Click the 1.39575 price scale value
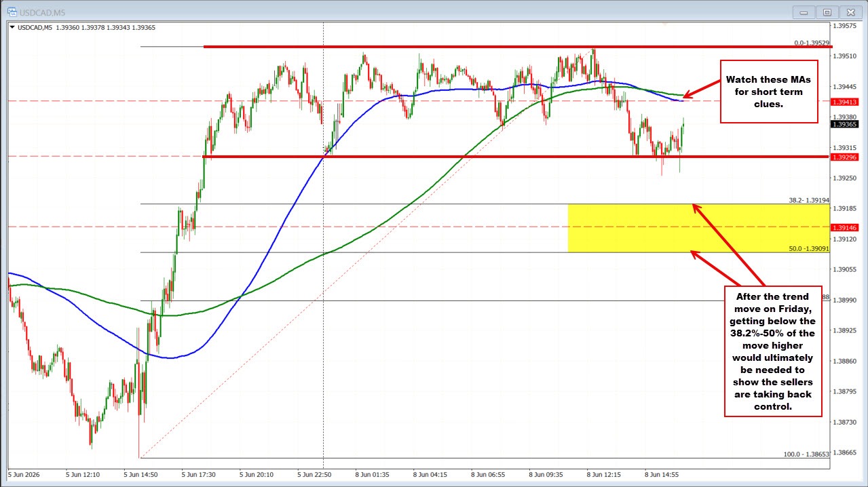Viewport: 868px width, 487px height. [x=846, y=26]
